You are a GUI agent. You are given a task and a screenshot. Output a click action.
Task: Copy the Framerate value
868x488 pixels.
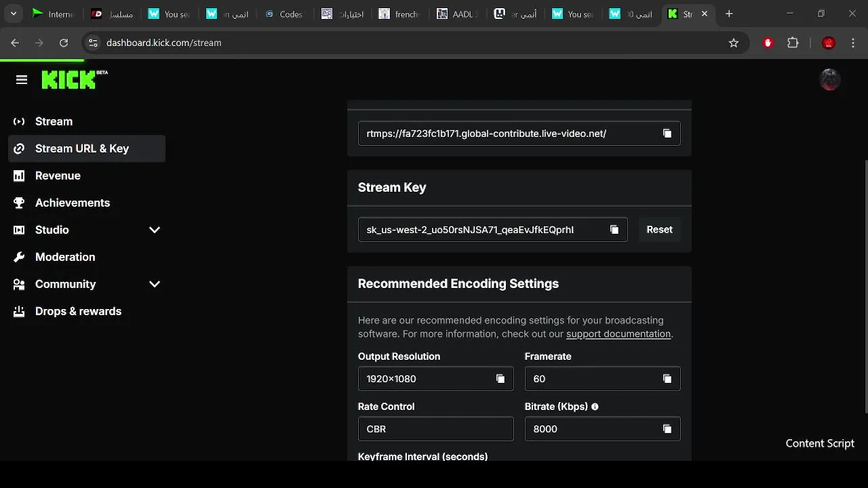pyautogui.click(x=667, y=379)
